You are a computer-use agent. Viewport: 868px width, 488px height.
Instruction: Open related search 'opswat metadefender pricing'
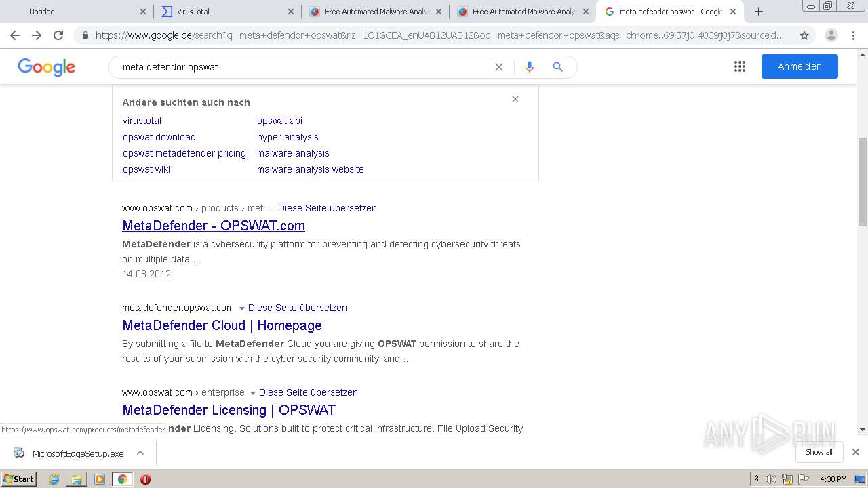pos(184,153)
